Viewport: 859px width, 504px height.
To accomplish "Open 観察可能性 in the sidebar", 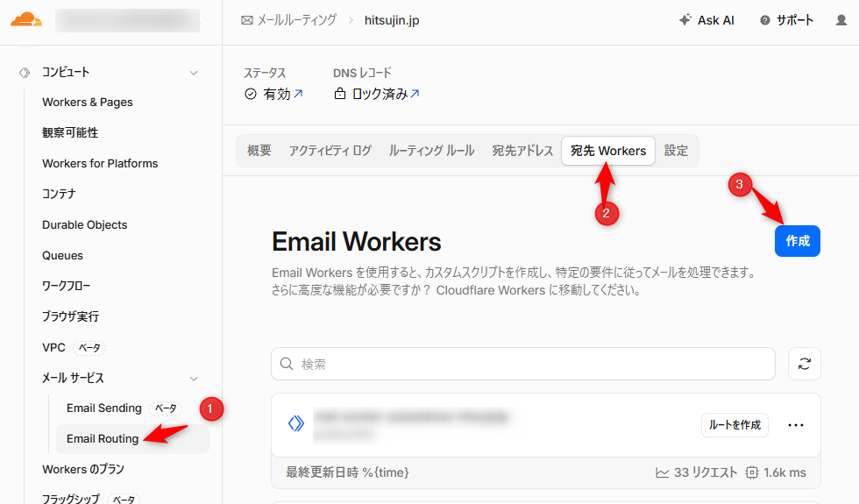I will 70,132.
